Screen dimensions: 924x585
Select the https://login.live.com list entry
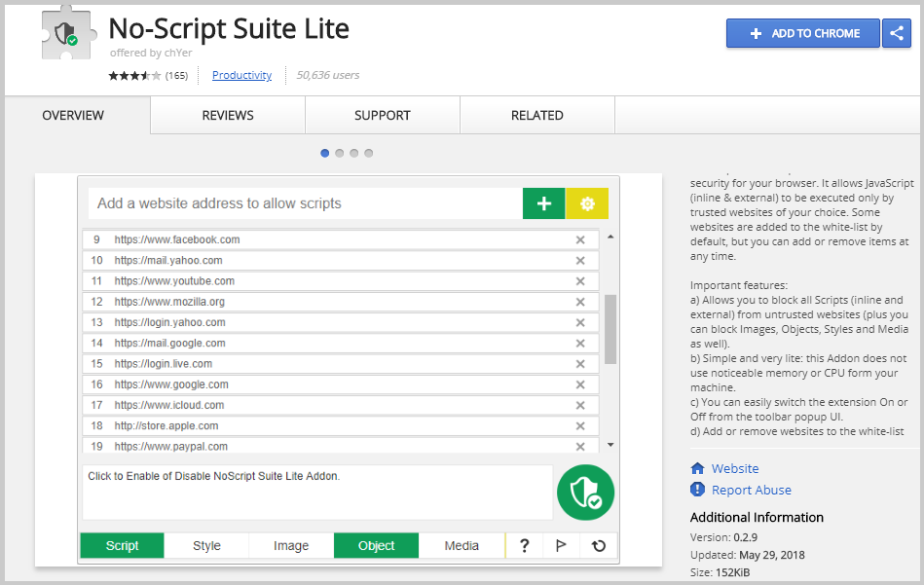pos(341,363)
